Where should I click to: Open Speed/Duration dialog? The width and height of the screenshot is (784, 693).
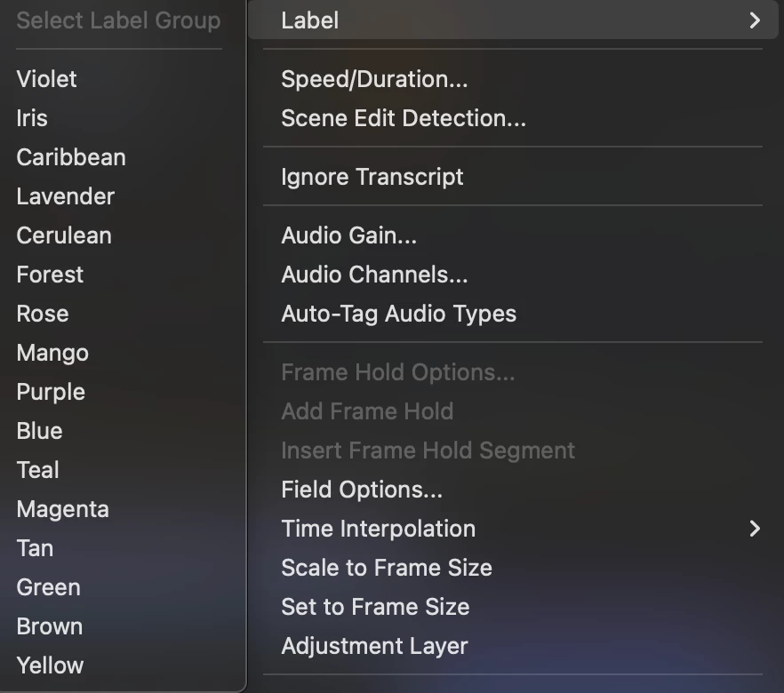pyautogui.click(x=374, y=79)
